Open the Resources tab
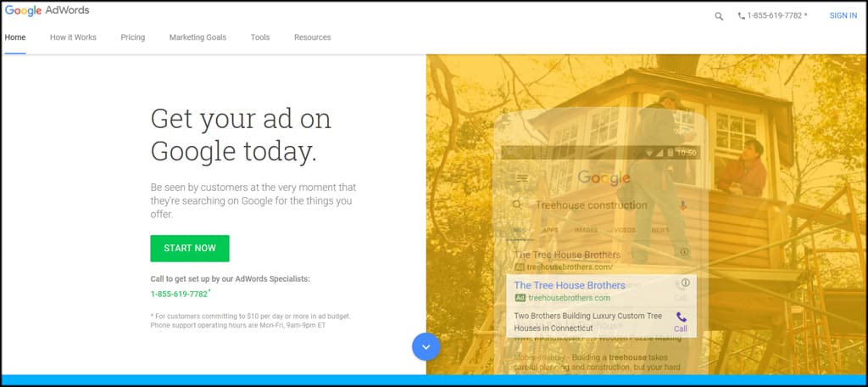This screenshot has width=868, height=387. pos(312,37)
